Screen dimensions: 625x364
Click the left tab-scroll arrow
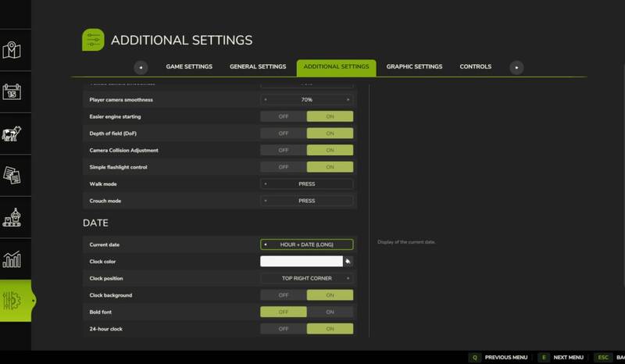point(141,67)
